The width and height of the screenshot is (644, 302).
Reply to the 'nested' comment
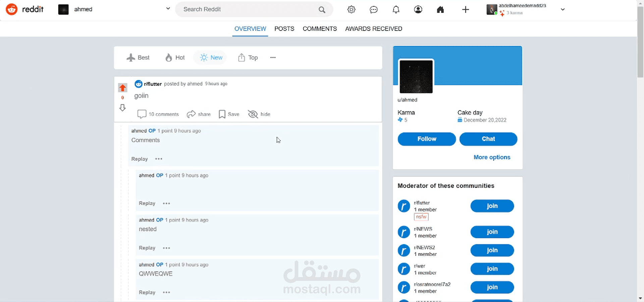tap(147, 248)
